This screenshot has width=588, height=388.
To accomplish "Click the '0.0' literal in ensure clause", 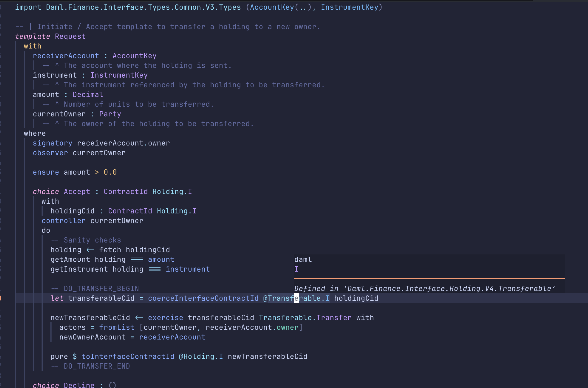I will (110, 172).
